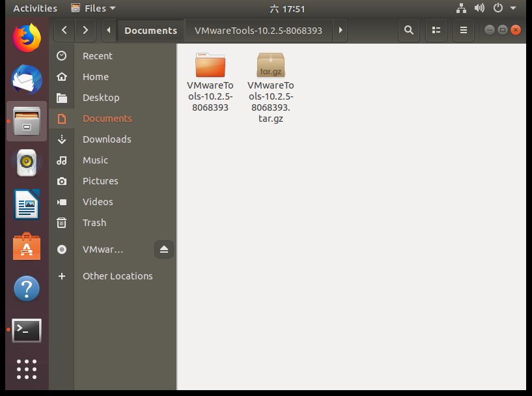Click the power icon in the top bar
532x396 pixels.
(x=498, y=8)
